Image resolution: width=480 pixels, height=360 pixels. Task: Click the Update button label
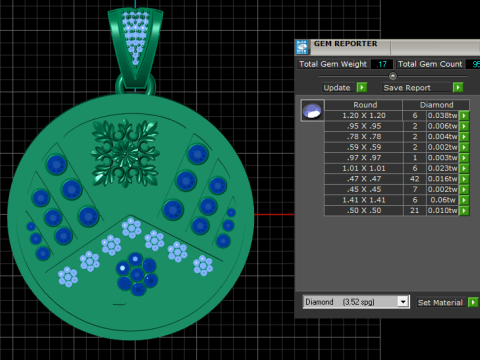(x=337, y=88)
